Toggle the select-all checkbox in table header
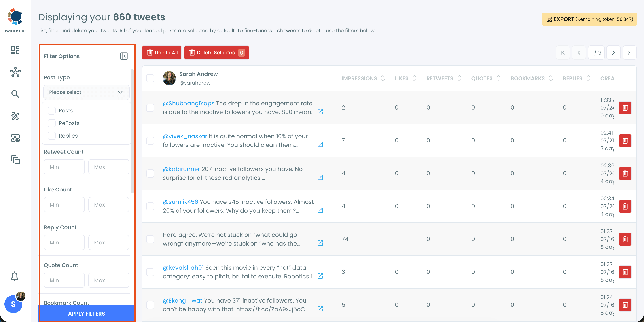Viewport: 644px width, 322px height. [x=150, y=78]
